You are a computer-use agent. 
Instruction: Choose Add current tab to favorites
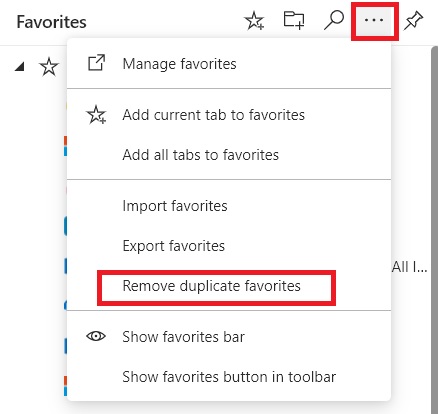pyautogui.click(x=229, y=115)
